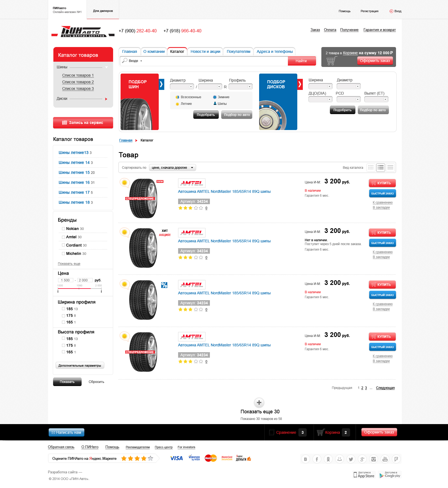The width and height of the screenshot is (448, 488).
Task: Click the Следующая pagination link
Action: click(x=385, y=388)
